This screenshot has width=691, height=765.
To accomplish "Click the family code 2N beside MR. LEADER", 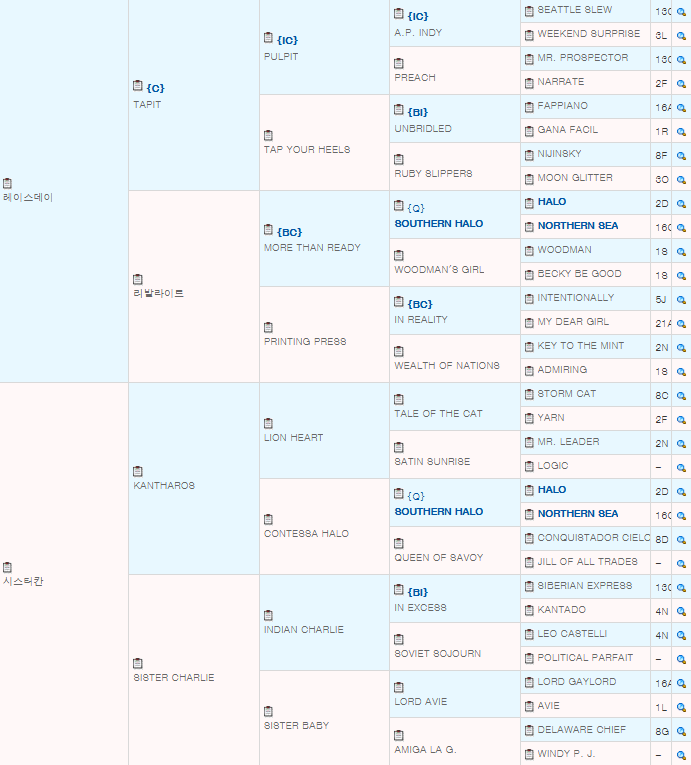I will 662,443.
